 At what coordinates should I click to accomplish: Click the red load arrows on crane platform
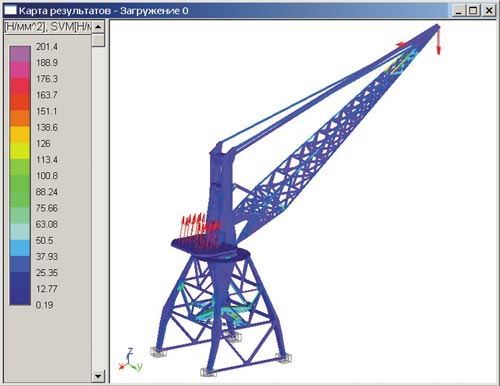[201, 231]
